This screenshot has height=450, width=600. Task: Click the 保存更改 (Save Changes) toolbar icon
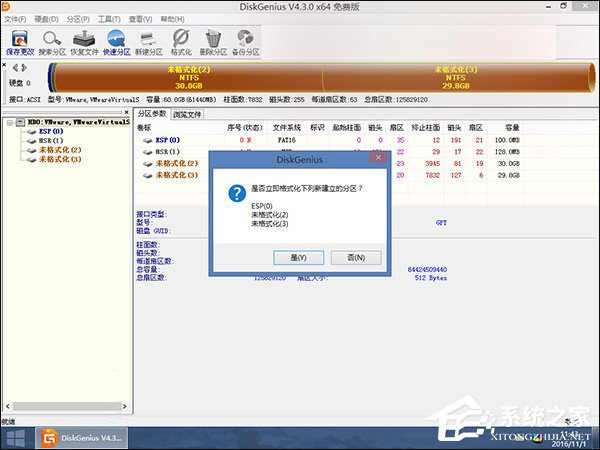pyautogui.click(x=18, y=41)
